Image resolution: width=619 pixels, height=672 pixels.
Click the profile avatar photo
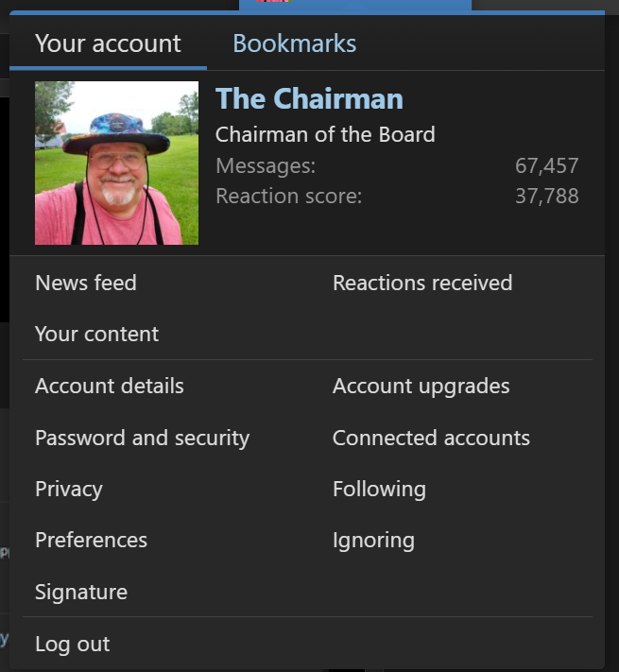click(116, 163)
